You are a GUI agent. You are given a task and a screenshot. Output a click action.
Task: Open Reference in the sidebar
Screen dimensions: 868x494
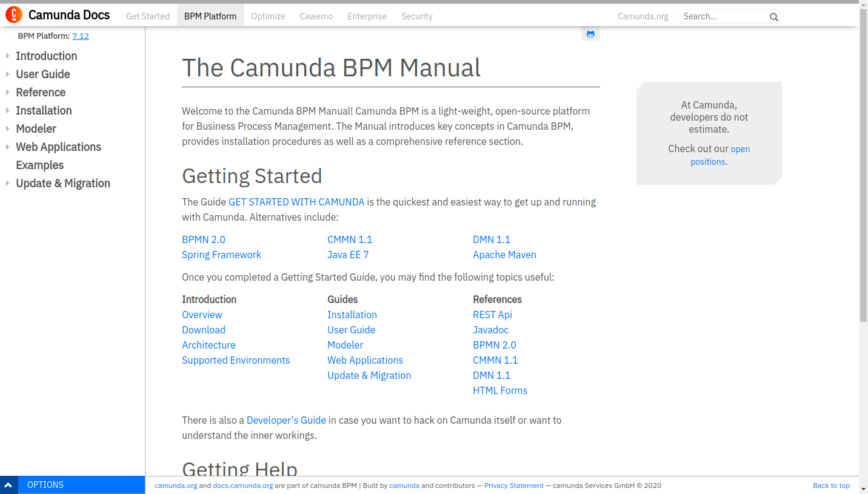[x=41, y=92]
